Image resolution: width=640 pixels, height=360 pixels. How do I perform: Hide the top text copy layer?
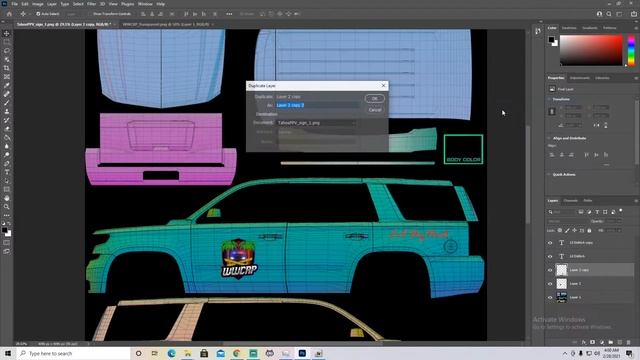(550, 243)
